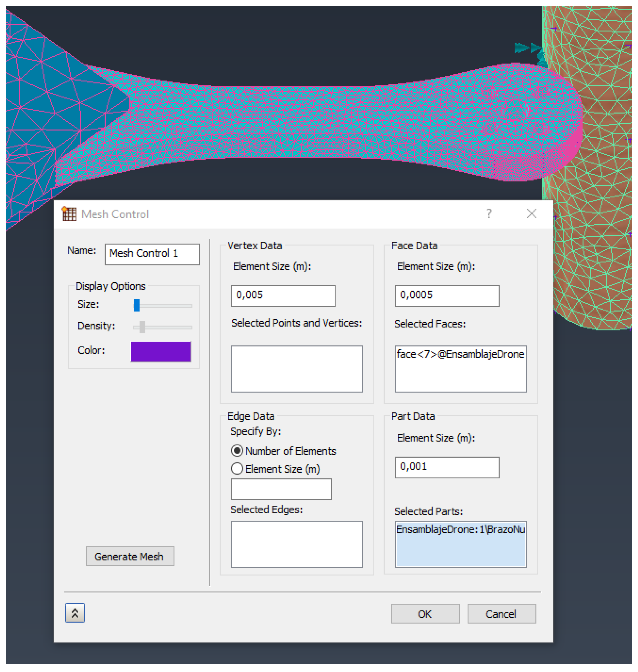Image resolution: width=638 pixels, height=672 pixels.
Task: Click the purple Color swatch
Action: (161, 351)
